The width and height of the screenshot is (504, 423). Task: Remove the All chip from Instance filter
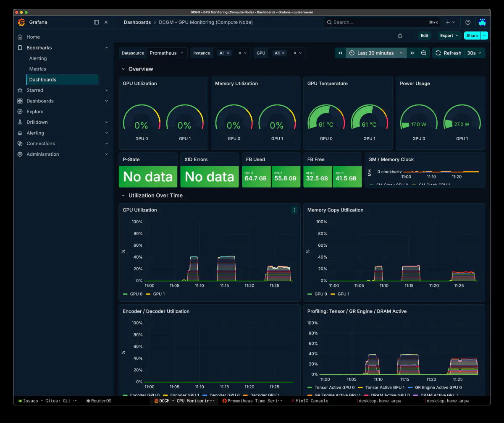click(228, 53)
